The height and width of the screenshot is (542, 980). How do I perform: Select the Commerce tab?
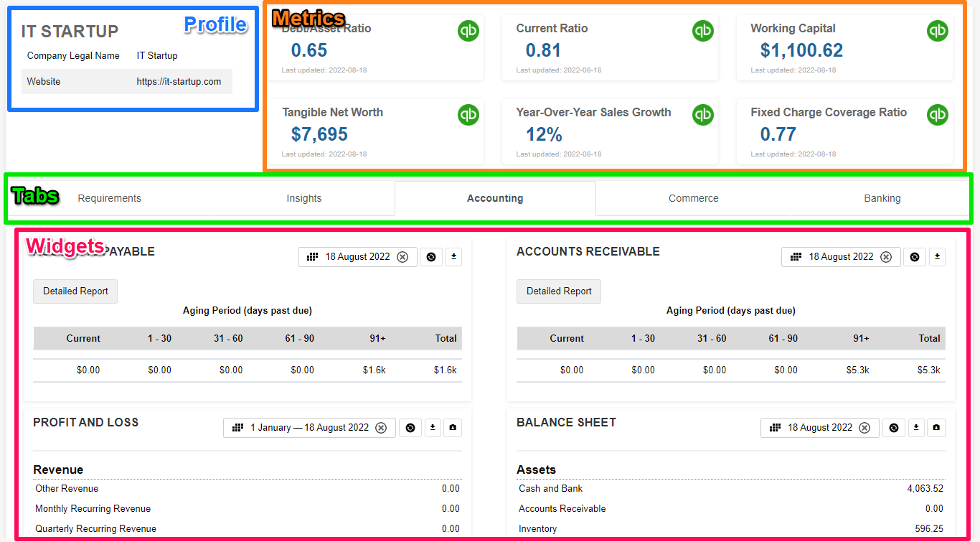693,199
